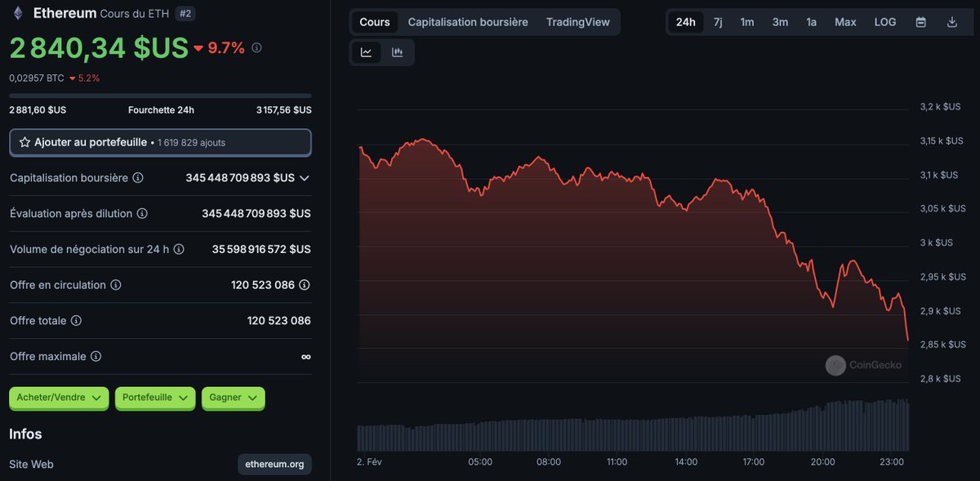Click the Site Web label
This screenshot has height=481, width=980.
click(x=32, y=464)
